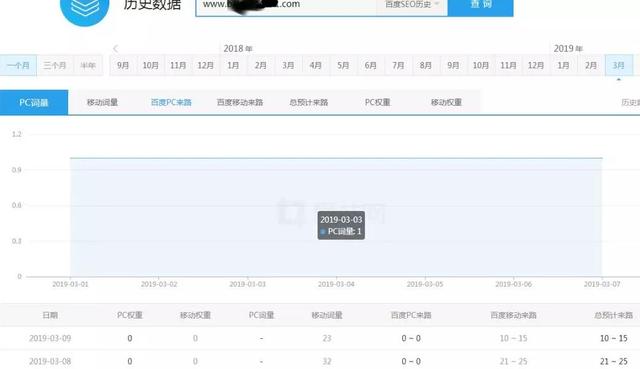The height and width of the screenshot is (369, 640).
Task: Click the 2019-03-09 date cell
Action: click(x=50, y=338)
